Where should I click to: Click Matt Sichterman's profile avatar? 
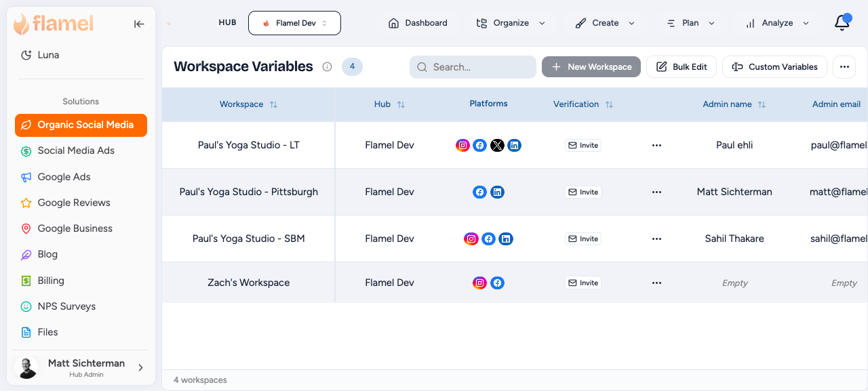(26, 367)
